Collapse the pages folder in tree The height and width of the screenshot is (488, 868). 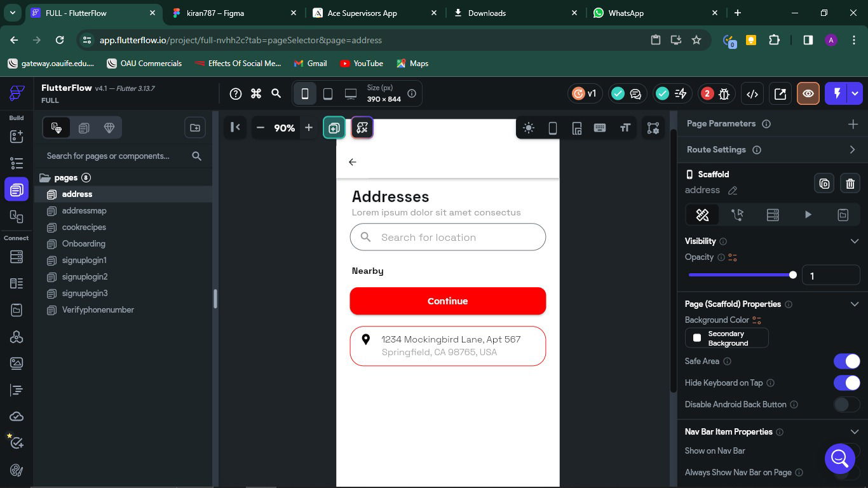45,178
